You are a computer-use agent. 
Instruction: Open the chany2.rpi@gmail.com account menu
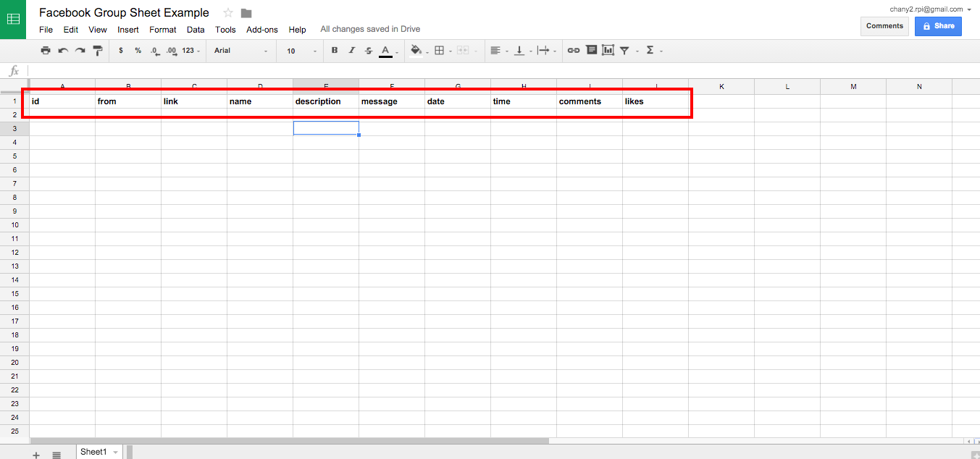point(931,9)
